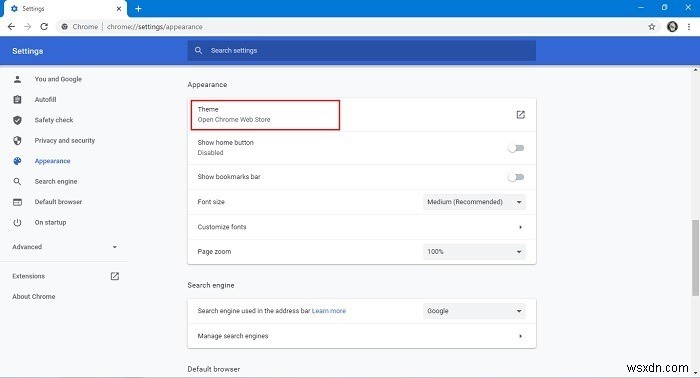Click the site info icon beside Chrome label
The image size is (700, 378).
(65, 27)
